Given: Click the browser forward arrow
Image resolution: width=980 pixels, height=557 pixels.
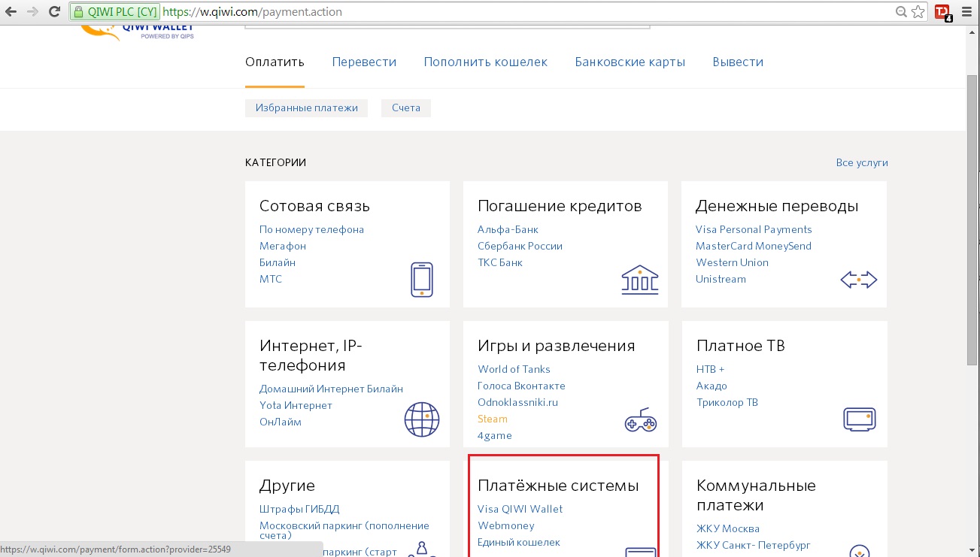Looking at the screenshot, I should click(x=32, y=12).
